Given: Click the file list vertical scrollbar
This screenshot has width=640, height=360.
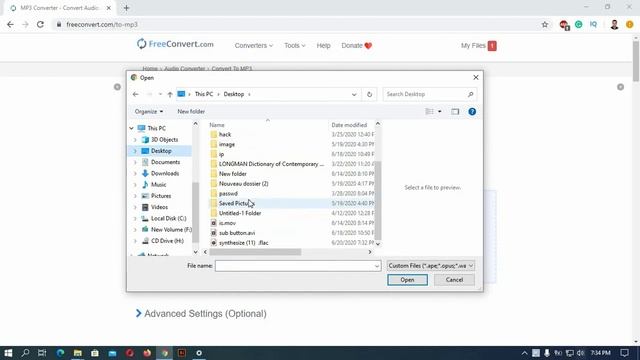Looking at the screenshot, I should coord(378,200).
